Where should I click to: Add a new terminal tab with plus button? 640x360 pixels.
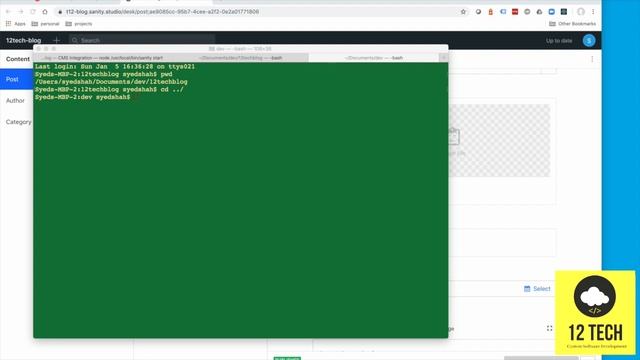point(444,58)
